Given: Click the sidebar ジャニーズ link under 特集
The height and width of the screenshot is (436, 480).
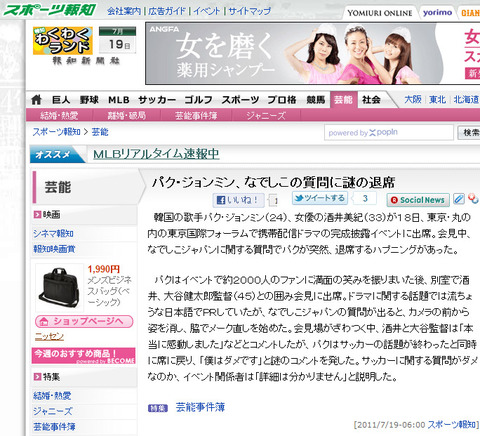Looking at the screenshot, I should point(53,411).
